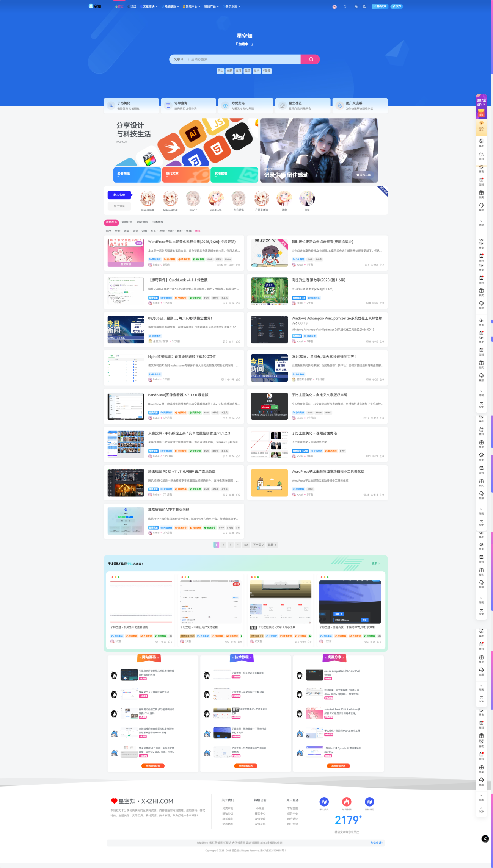493x868 pixels.
Task: Open the header search magnifier icon
Action: click(x=345, y=6)
